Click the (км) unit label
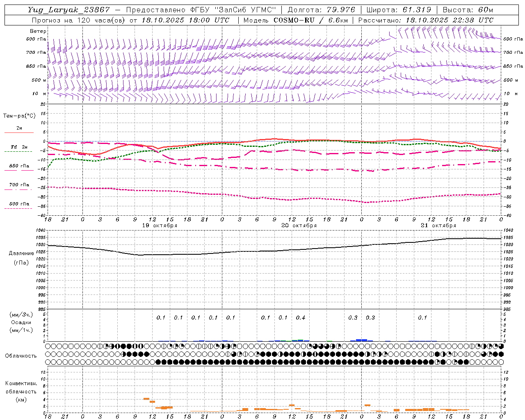Image resolution: width=525 pixels, height=420 pixels. (21, 399)
